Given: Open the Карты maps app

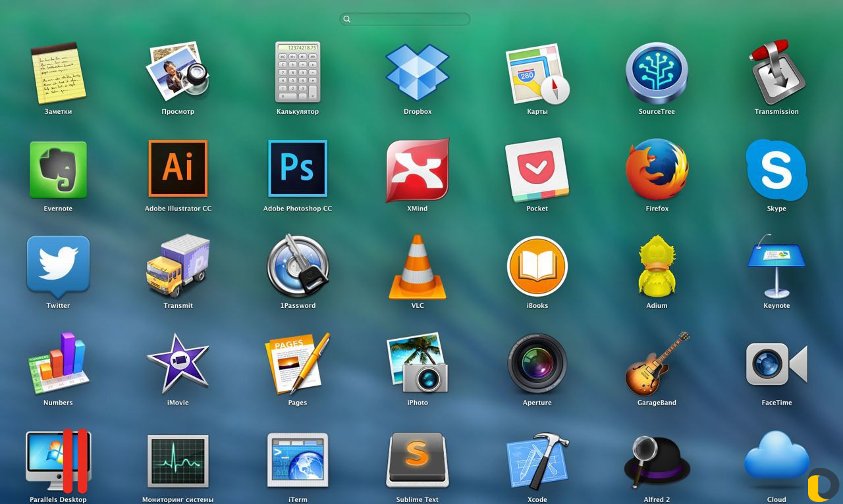Looking at the screenshot, I should (x=537, y=73).
